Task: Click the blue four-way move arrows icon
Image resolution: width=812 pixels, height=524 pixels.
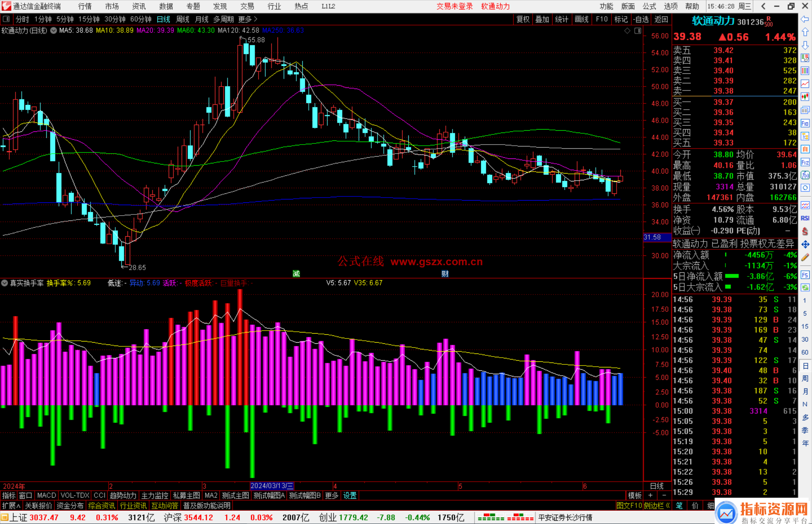Action: (x=805, y=245)
